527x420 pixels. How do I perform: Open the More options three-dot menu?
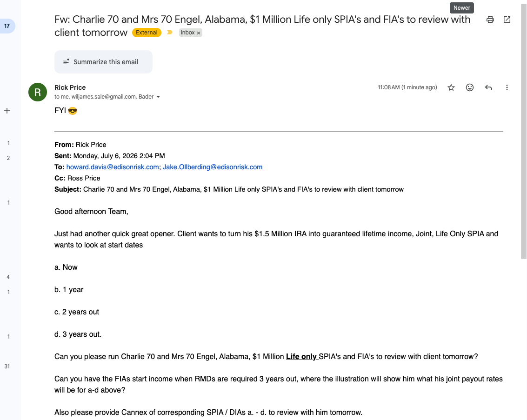[507, 88]
